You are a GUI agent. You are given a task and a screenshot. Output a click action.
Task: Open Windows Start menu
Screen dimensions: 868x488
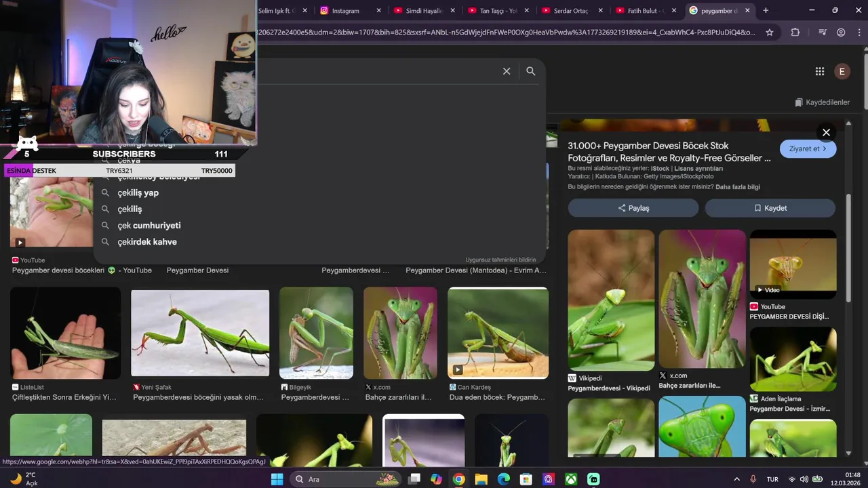click(277, 479)
